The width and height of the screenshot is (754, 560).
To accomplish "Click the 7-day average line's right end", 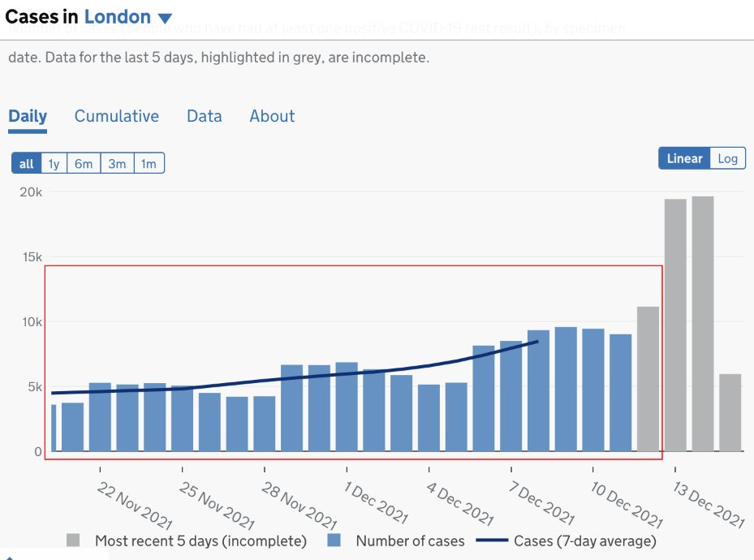I will (537, 342).
